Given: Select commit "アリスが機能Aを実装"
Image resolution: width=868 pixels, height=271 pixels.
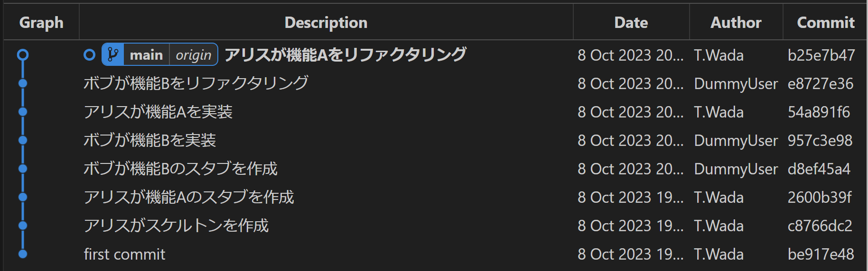Looking at the screenshot, I should pos(158,112).
